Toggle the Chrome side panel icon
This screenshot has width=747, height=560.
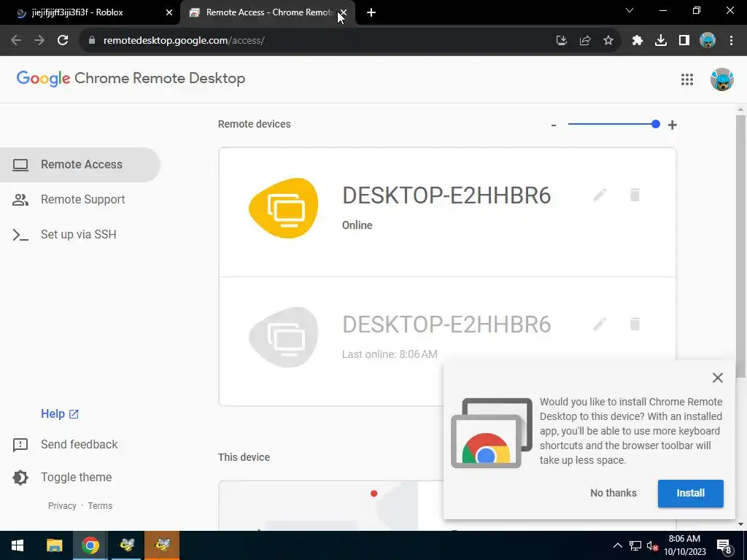(x=684, y=41)
